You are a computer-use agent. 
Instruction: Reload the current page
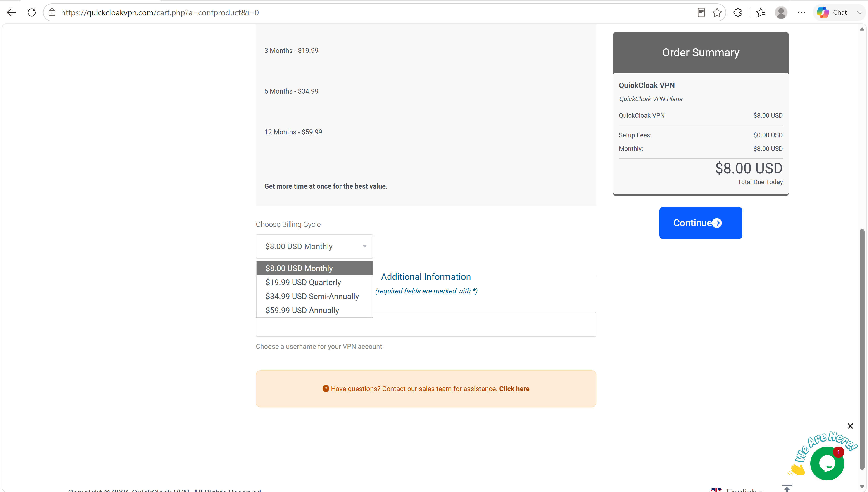tap(32, 12)
